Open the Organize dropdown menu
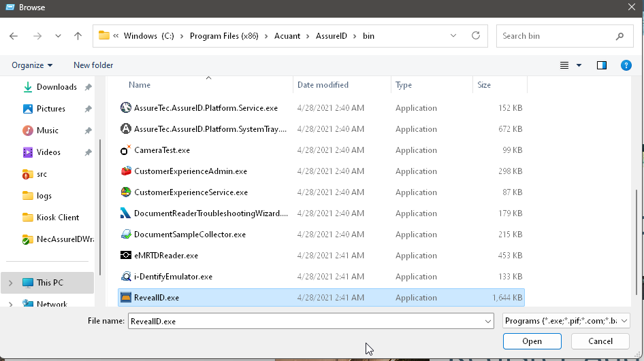The height and width of the screenshot is (361, 644). [x=32, y=65]
